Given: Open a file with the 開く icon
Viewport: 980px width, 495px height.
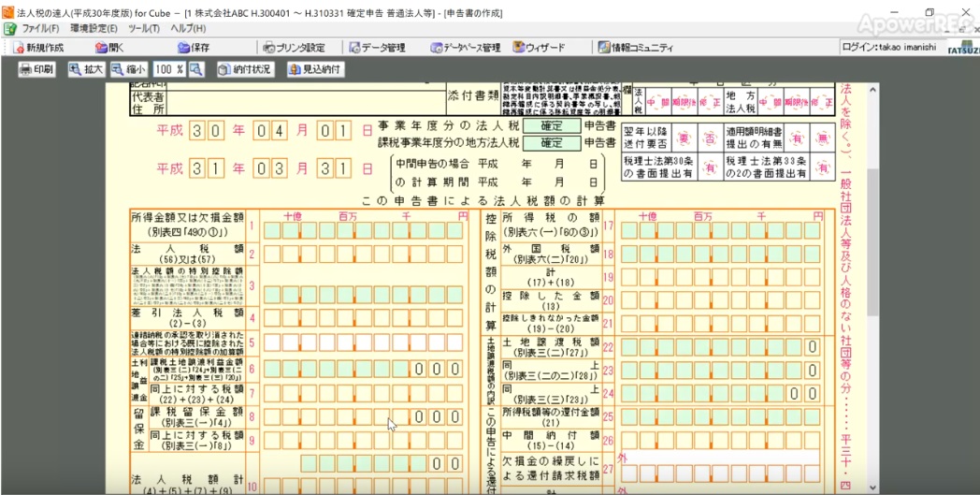Looking at the screenshot, I should pos(108,48).
